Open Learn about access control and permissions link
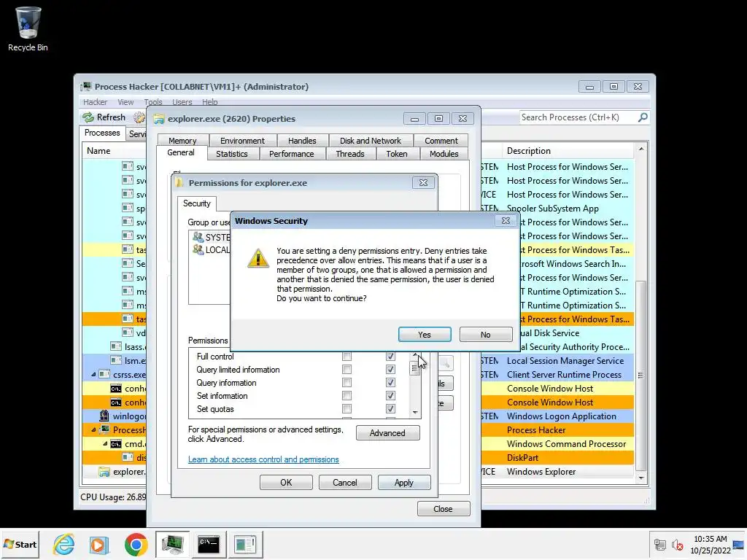This screenshot has width=747, height=560. click(x=263, y=459)
